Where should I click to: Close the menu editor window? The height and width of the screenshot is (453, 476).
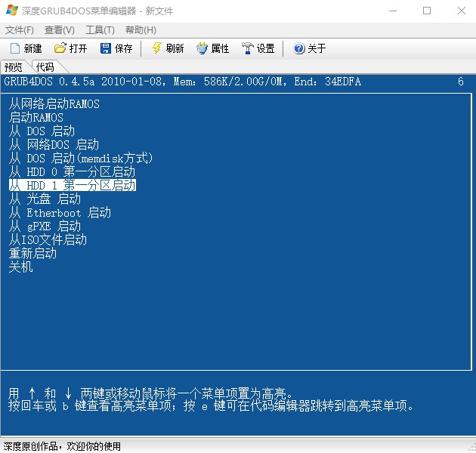click(462, 11)
